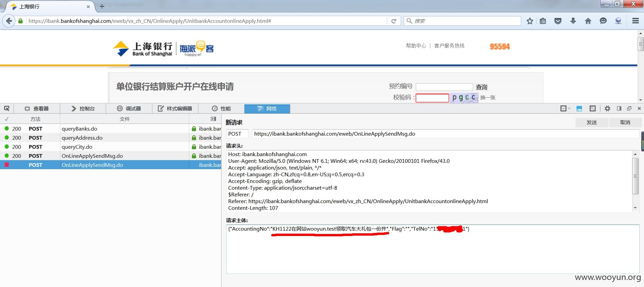The height and width of the screenshot is (287, 644).
Task: Open the downloads arrow icon
Action: pos(573,21)
